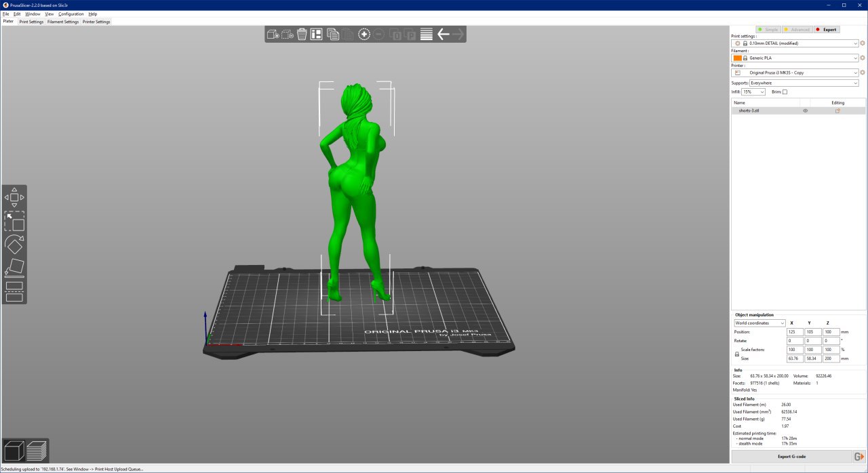Image resolution: width=868 pixels, height=473 pixels.
Task: Open variable layer height editing
Action: coord(427,34)
